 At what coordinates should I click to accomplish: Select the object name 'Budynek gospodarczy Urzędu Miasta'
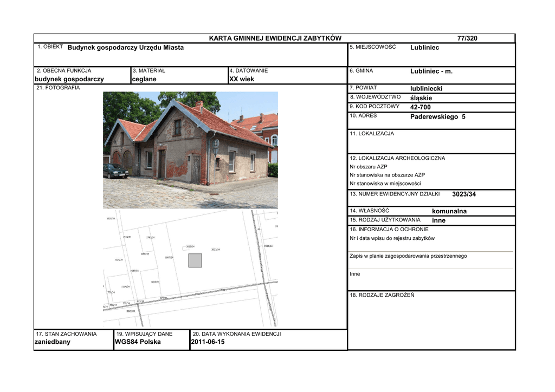click(x=125, y=48)
